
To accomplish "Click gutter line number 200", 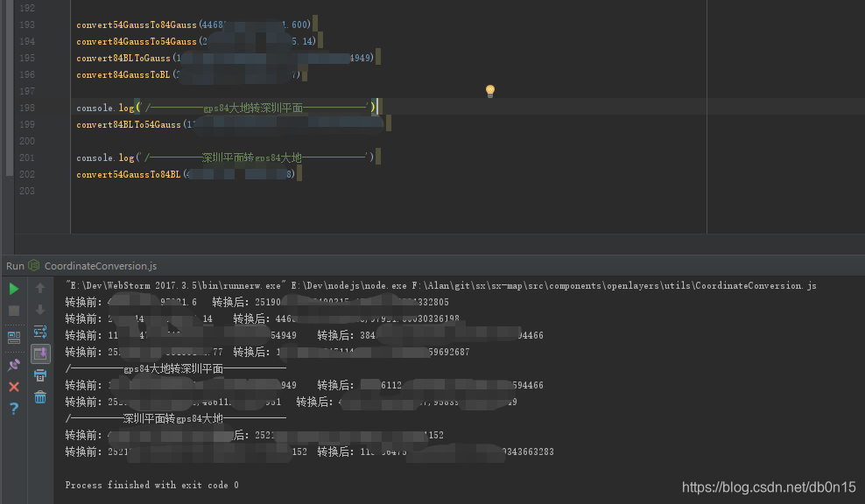I will (x=27, y=141).
